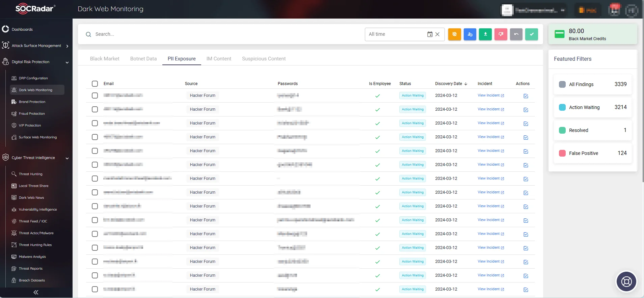Click the green Resolved color swatch
This screenshot has height=298, width=644.
[x=562, y=130]
